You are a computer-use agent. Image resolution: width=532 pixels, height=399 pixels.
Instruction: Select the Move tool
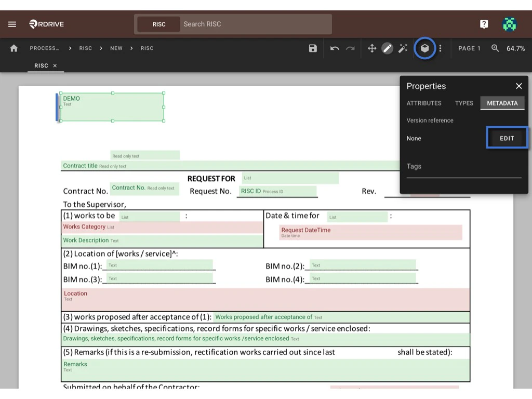[371, 48]
